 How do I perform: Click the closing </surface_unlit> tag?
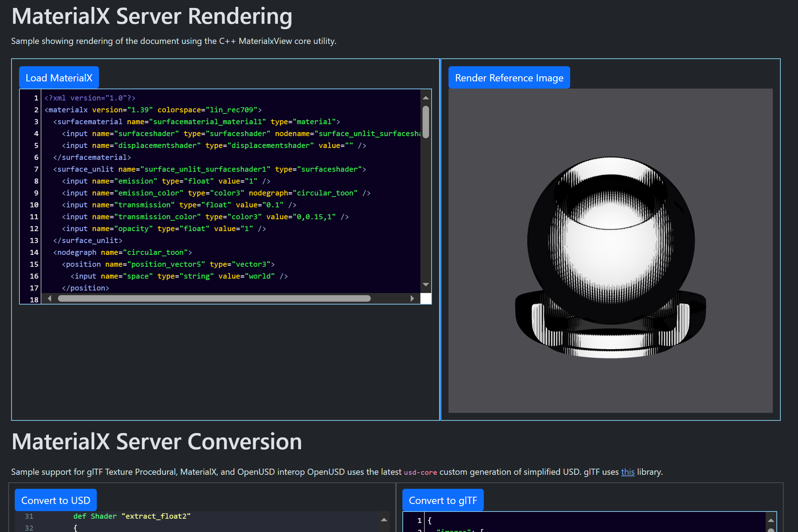(x=88, y=240)
